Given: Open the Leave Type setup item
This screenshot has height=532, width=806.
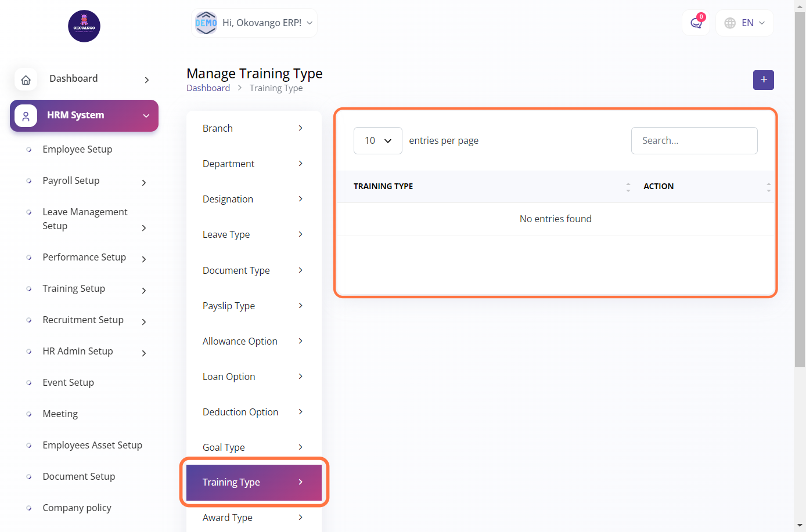Looking at the screenshot, I should pyautogui.click(x=253, y=234).
